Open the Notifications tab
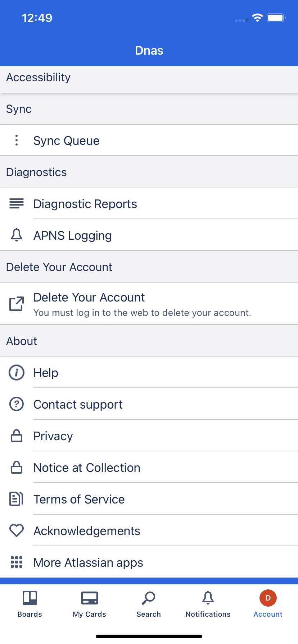Viewport: 298px width, 644px height. point(208,604)
